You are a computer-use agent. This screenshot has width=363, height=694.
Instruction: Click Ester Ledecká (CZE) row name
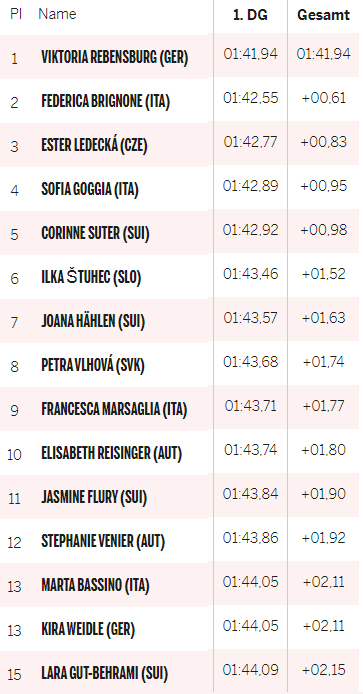coord(94,146)
